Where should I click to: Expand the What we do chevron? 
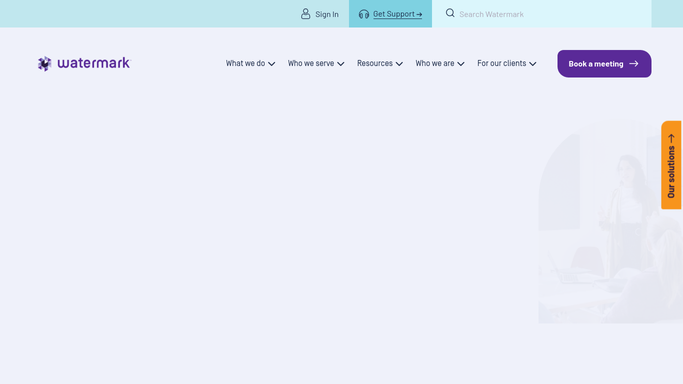tap(271, 64)
